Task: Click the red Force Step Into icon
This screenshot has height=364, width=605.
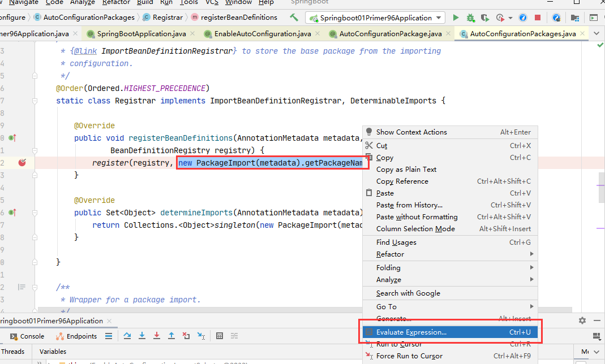Action: point(157,336)
